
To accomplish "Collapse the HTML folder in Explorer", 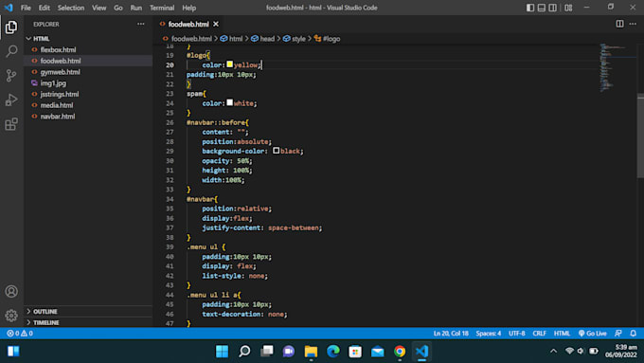I will pyautogui.click(x=88, y=39).
